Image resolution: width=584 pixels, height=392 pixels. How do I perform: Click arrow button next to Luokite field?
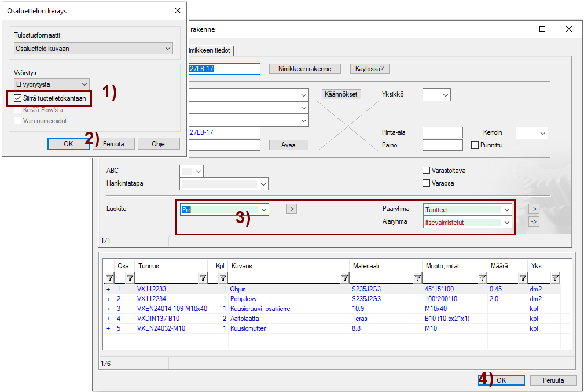[x=291, y=209]
